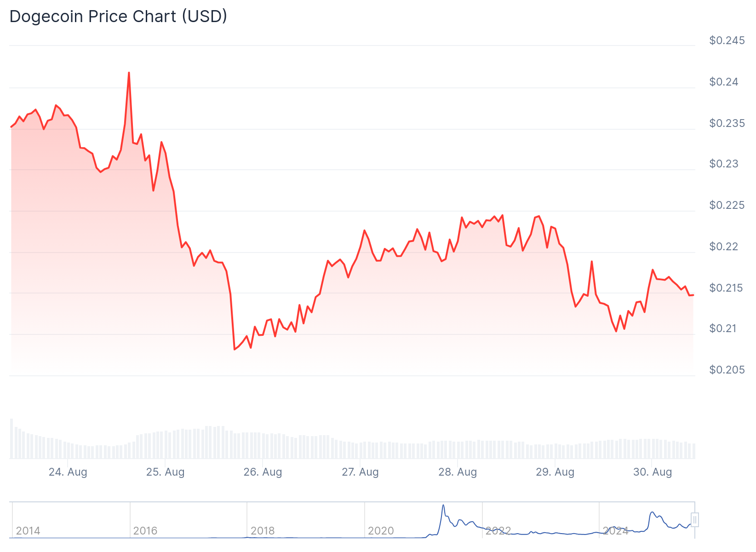Click the first, tallest volume bar at far left

11,438
